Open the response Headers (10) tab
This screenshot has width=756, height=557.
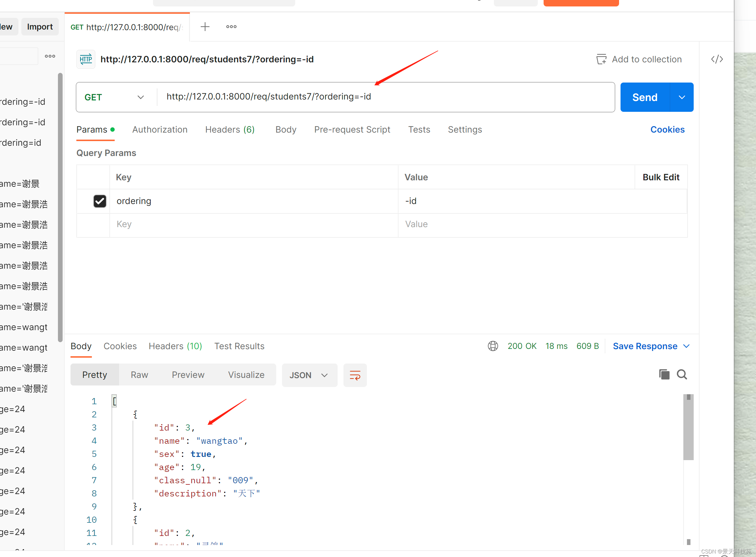click(x=175, y=346)
